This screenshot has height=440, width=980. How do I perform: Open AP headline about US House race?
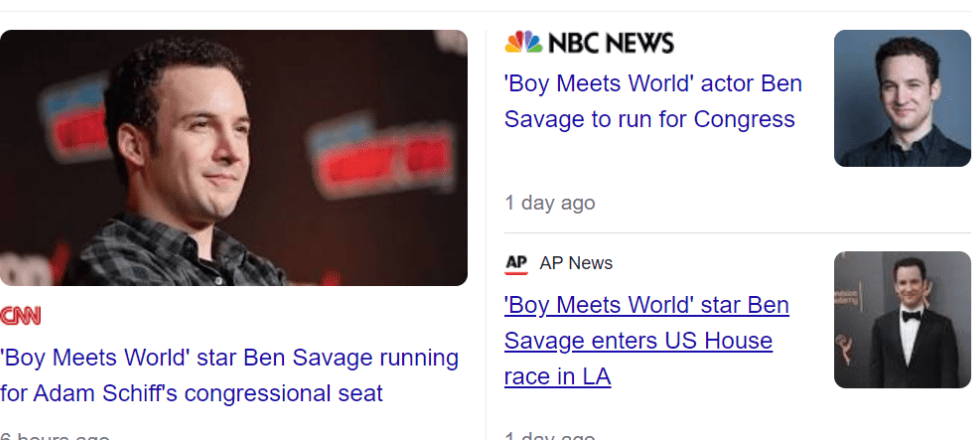646,340
